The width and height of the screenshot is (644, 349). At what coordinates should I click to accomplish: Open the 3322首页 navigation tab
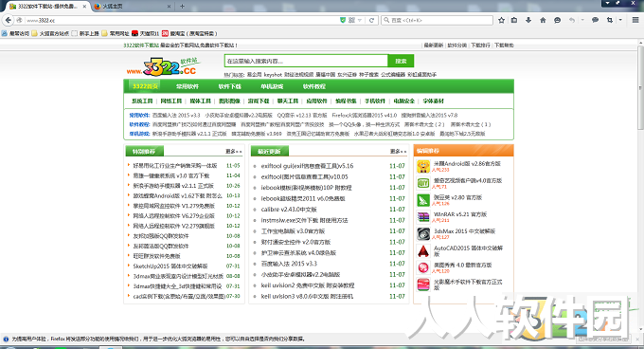[146, 86]
